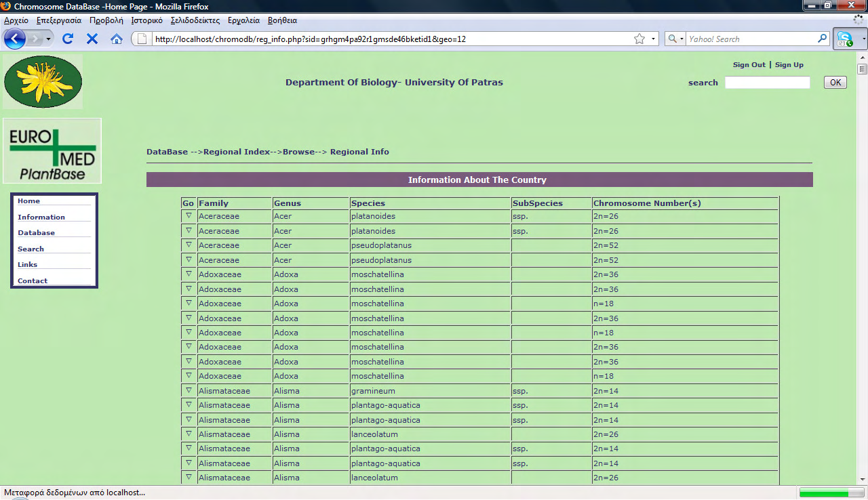Click the Sign Out link
The width and height of the screenshot is (868, 500).
coord(749,65)
